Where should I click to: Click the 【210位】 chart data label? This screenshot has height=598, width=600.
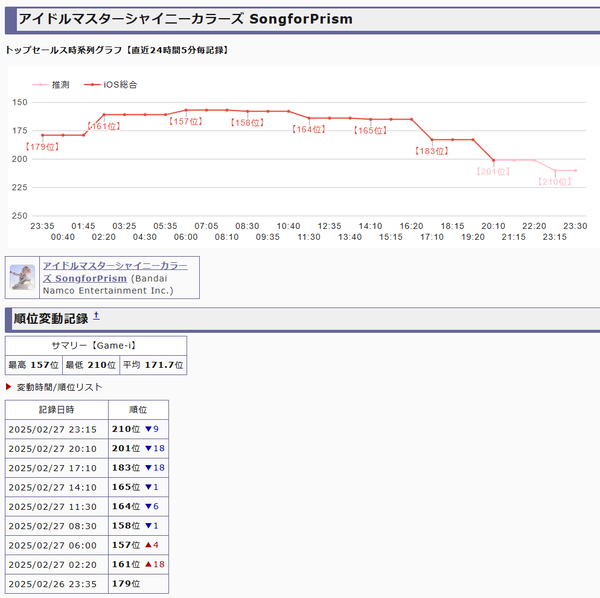(x=555, y=182)
